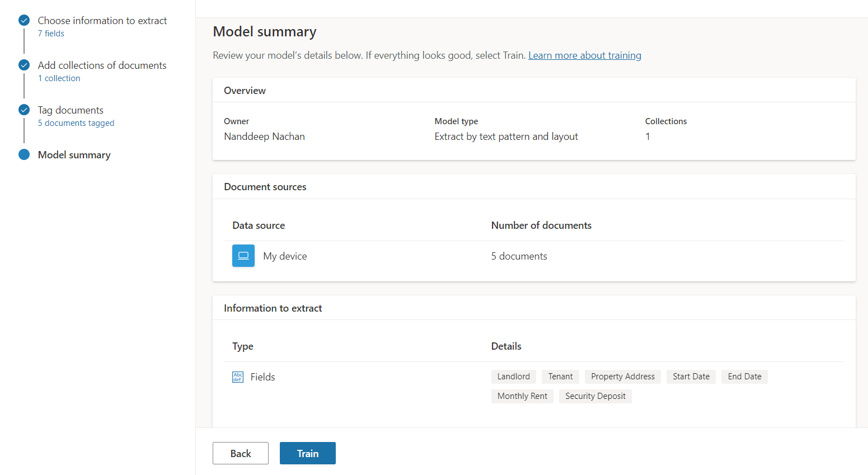Select the Property Address field tag
This screenshot has width=868, height=475.
622,377
